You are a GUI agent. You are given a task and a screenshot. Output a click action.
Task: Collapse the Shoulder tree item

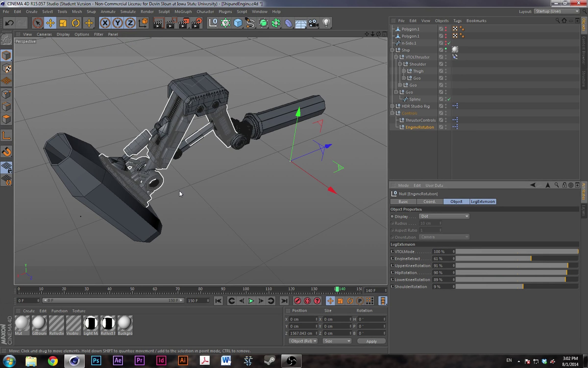point(400,64)
